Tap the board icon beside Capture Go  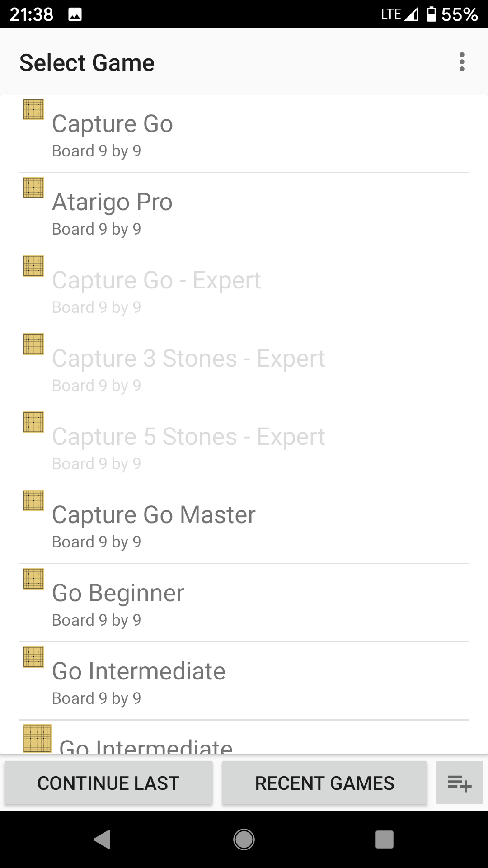tap(33, 109)
